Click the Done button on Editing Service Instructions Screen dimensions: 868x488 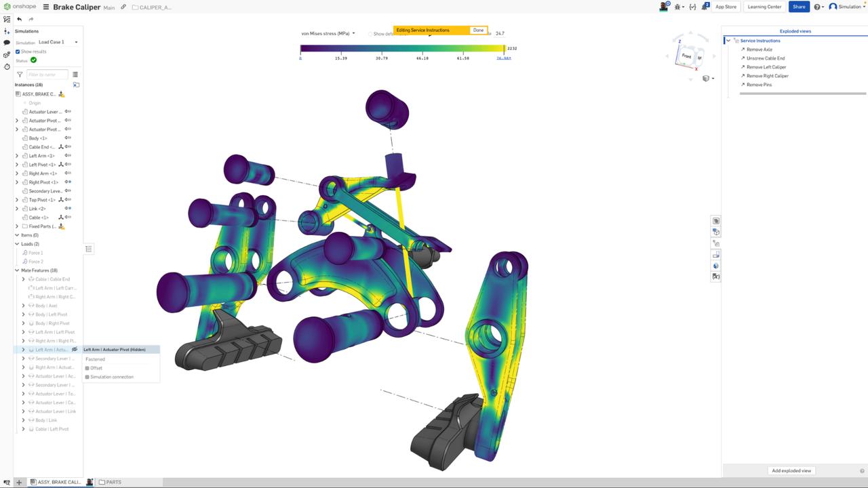tap(477, 30)
